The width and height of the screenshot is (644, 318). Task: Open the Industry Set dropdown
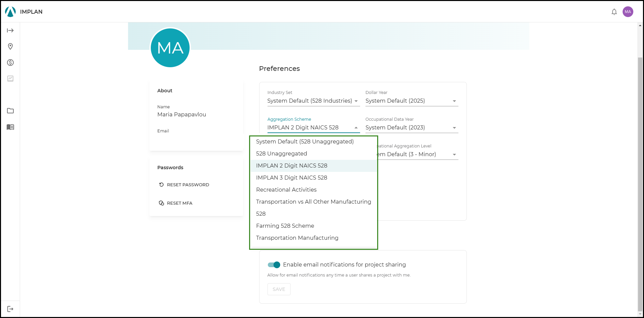(314, 101)
